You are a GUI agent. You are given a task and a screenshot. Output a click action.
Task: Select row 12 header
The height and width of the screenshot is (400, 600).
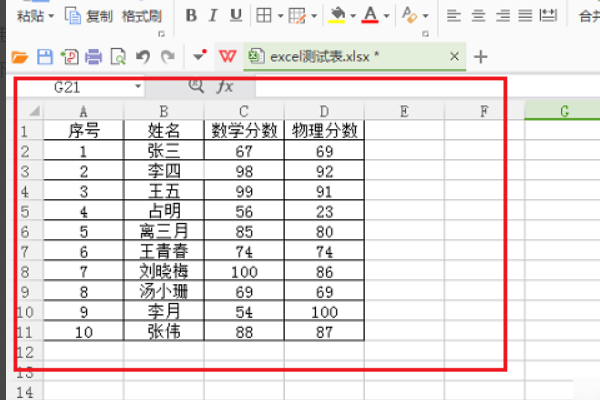point(25,352)
